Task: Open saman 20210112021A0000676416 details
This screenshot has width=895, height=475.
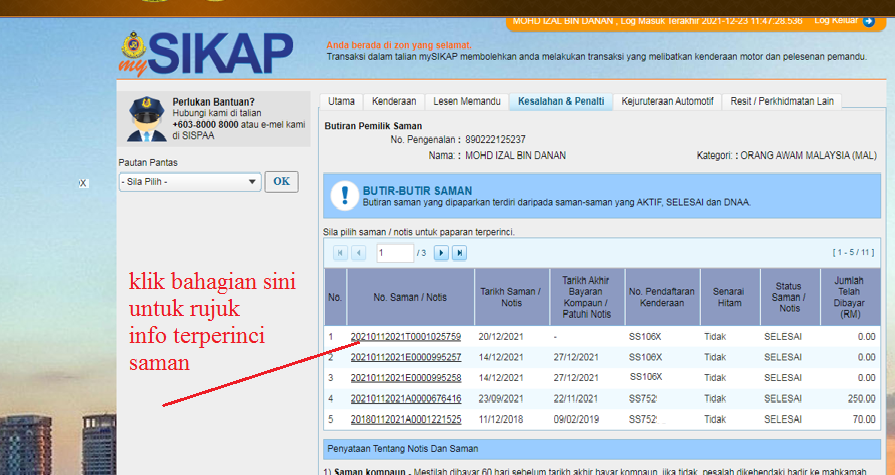Action: coord(406,398)
